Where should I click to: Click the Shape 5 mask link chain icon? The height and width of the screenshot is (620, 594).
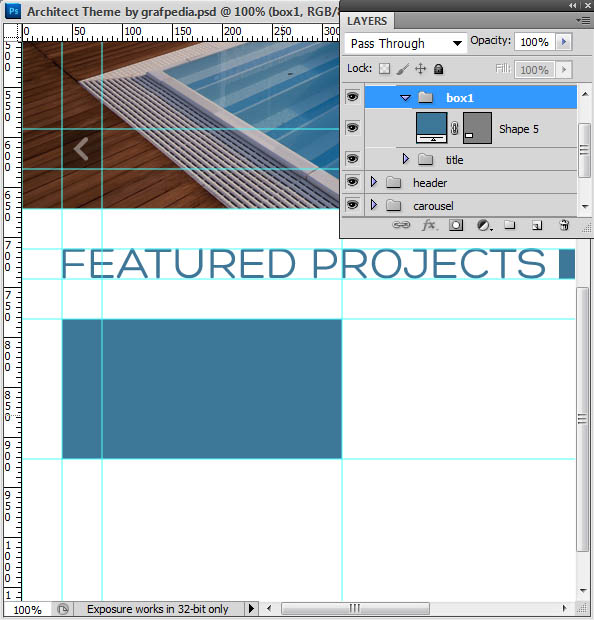[x=454, y=128]
